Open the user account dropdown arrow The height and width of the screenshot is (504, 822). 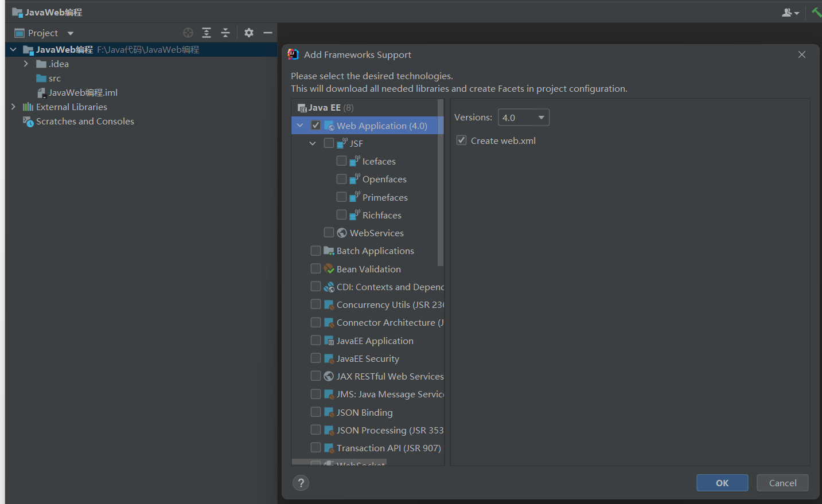click(797, 13)
